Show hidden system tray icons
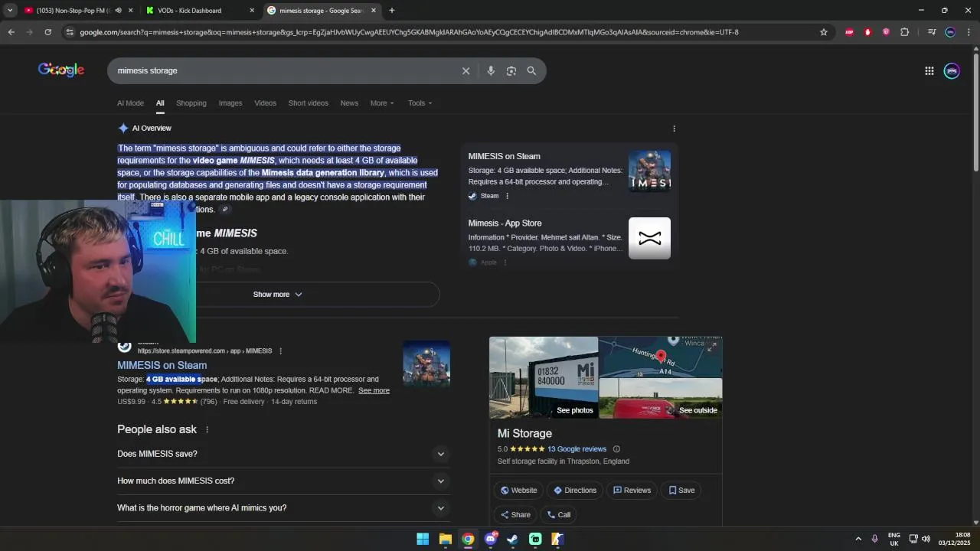980x551 pixels. (858, 539)
